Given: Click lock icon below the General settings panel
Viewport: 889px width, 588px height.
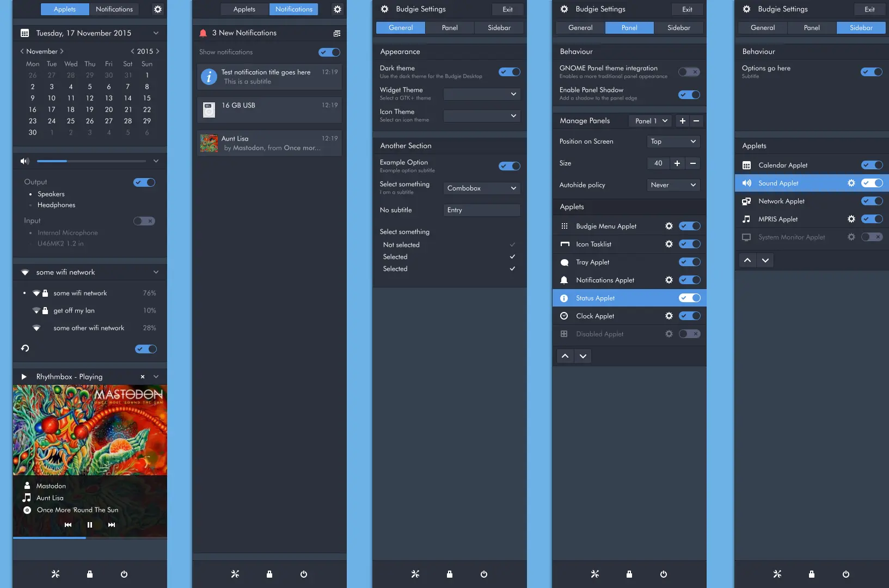Looking at the screenshot, I should click(450, 574).
